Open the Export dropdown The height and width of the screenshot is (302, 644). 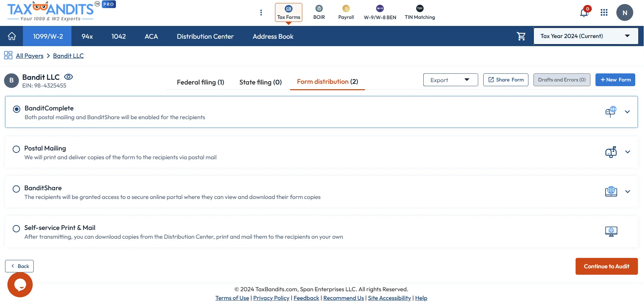(x=451, y=80)
